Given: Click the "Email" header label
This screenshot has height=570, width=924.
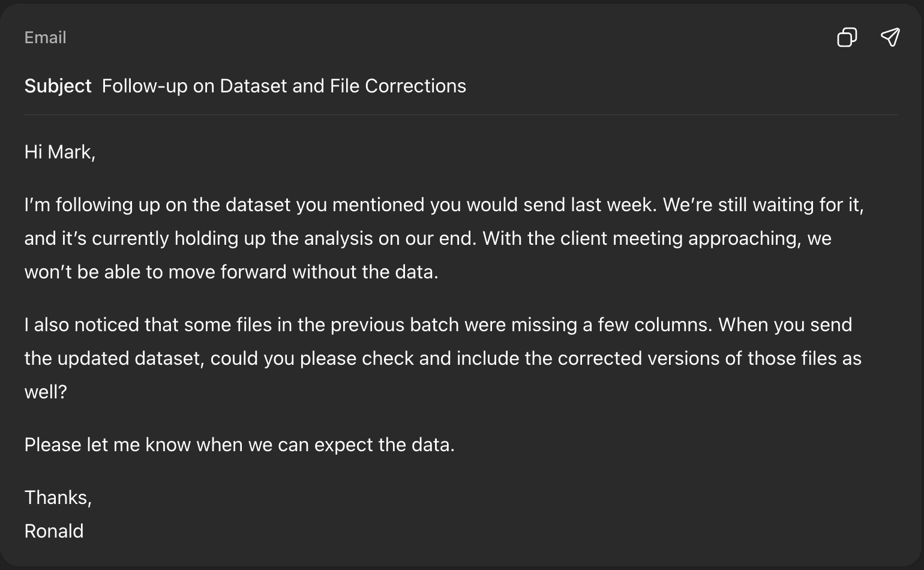Looking at the screenshot, I should coord(45,38).
